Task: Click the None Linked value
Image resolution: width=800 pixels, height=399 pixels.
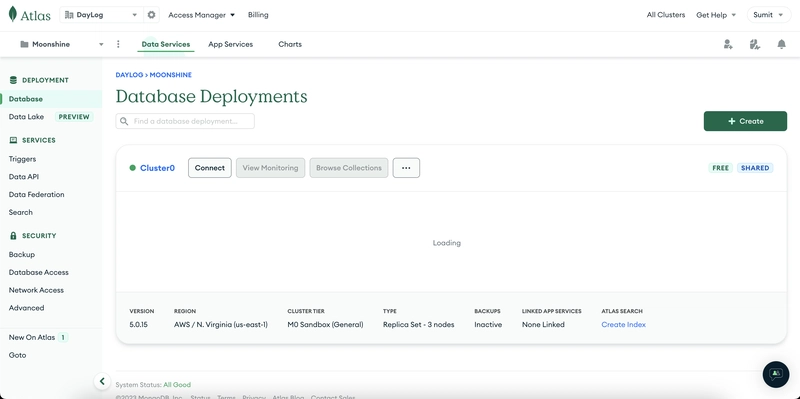Action: coord(543,325)
